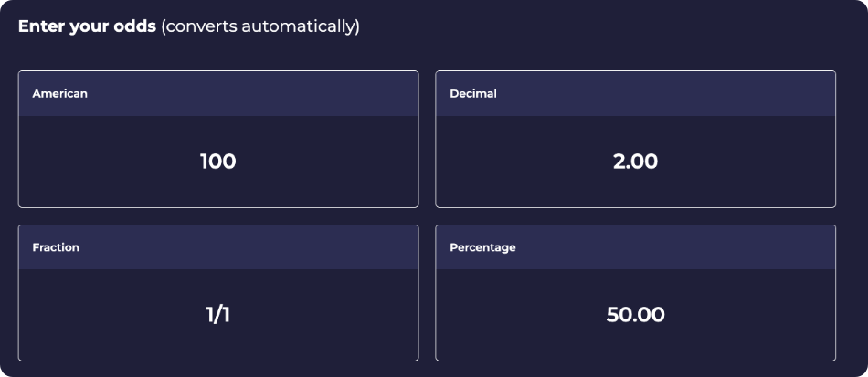This screenshot has height=377, width=868.
Task: Select the American label text
Action: (59, 94)
